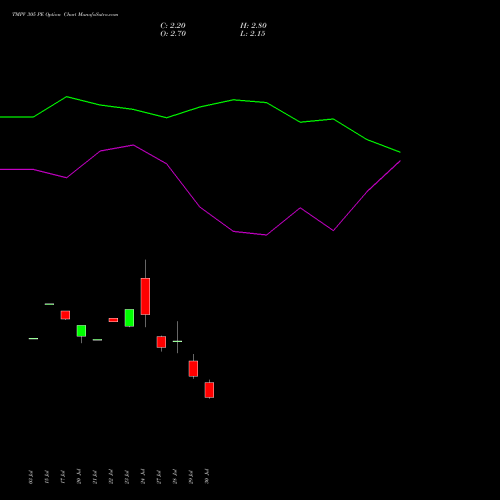Select the red candle above 27 Jul
500x500 pixels.
click(161, 342)
